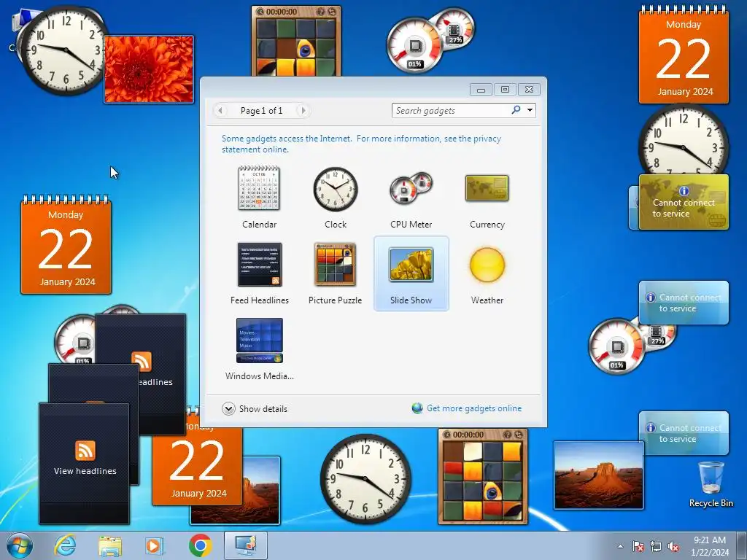The image size is (747, 560).
Task: Click the chrysanthemum slide show gadget picture
Action: click(149, 69)
